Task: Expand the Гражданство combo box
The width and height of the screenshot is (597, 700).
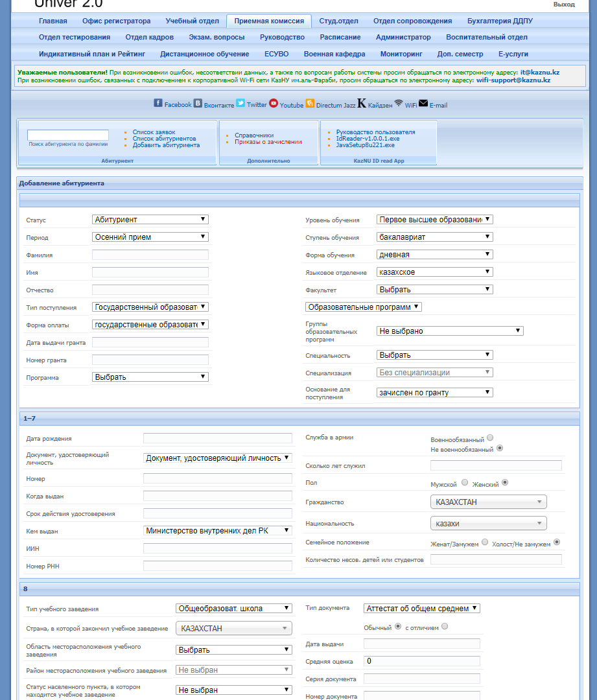Action: coord(489,502)
